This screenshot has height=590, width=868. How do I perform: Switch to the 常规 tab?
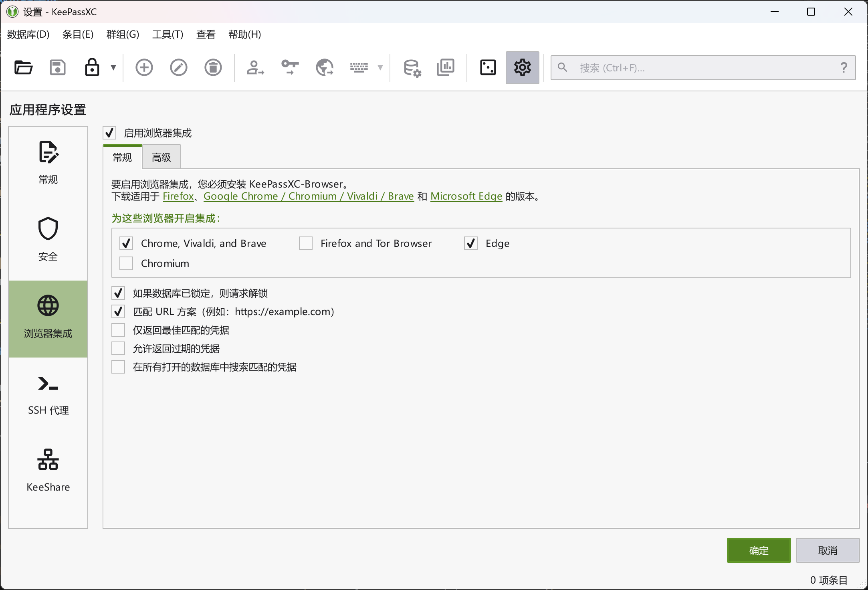tap(123, 158)
